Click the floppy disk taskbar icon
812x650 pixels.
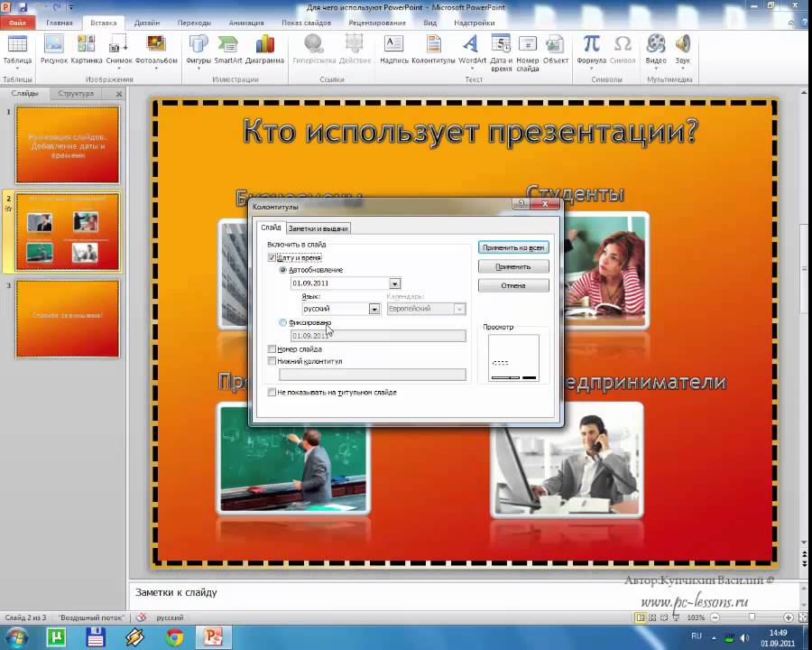96,636
